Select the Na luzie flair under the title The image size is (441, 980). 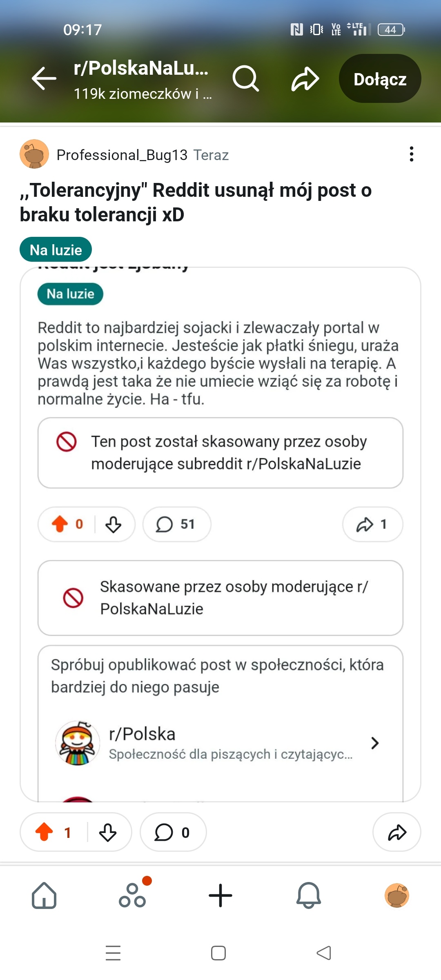[56, 250]
